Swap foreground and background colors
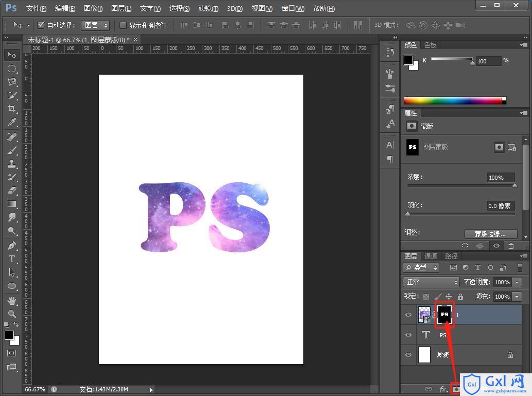Viewport: 532px width, 396px height. (16, 324)
